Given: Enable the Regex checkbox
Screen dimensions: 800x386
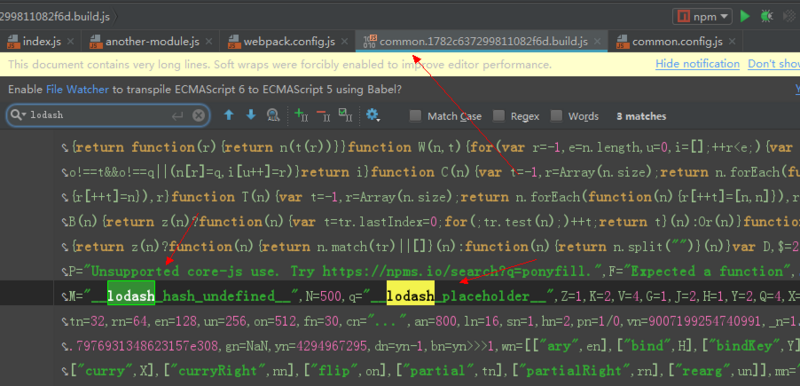Looking at the screenshot, I should click(x=499, y=116).
